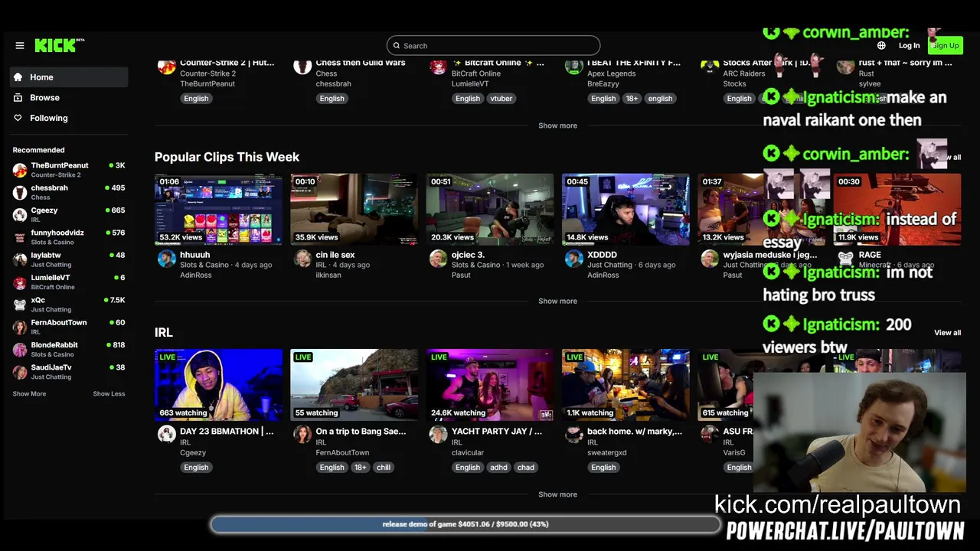The image size is (980, 551).
Task: Open back home w/ marky stream thumbnail
Action: (626, 385)
